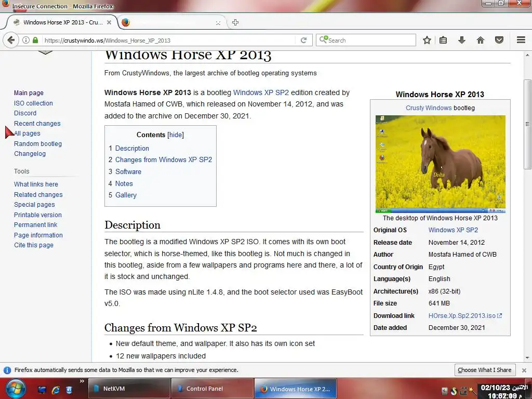Switch to Control Panel taskbar window
Image resolution: width=532 pixels, height=399 pixels.
point(212,389)
